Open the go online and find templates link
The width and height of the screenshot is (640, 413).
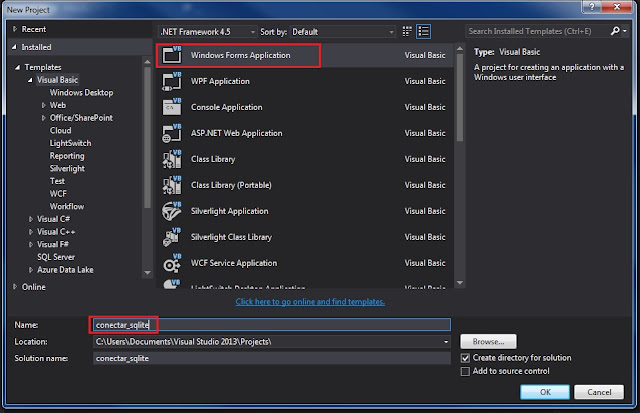point(310,302)
